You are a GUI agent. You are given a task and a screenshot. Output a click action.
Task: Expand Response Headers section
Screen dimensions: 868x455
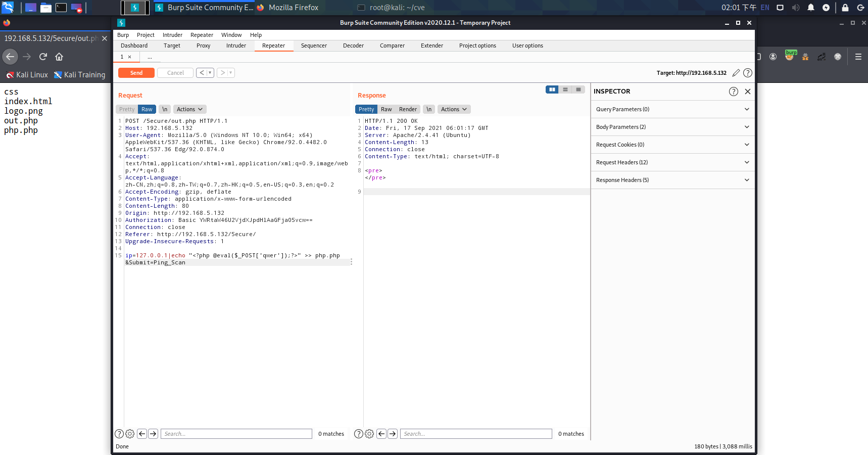click(x=673, y=180)
